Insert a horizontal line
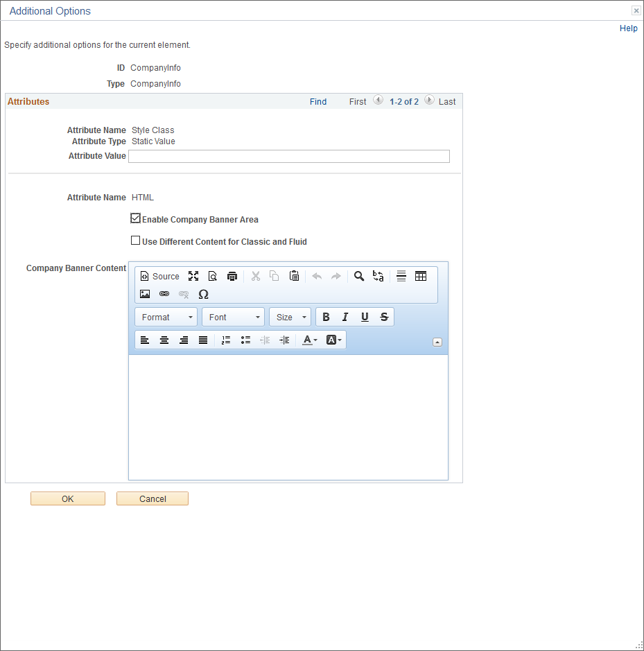 point(401,276)
